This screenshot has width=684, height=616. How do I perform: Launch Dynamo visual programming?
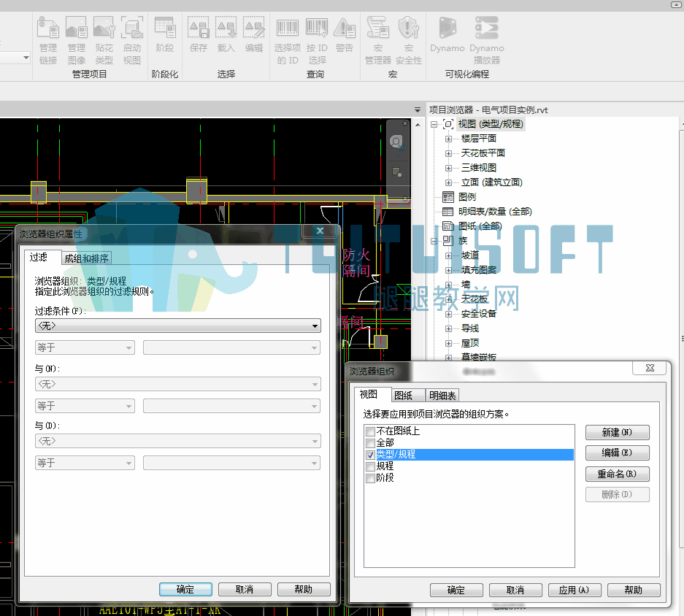click(447, 34)
